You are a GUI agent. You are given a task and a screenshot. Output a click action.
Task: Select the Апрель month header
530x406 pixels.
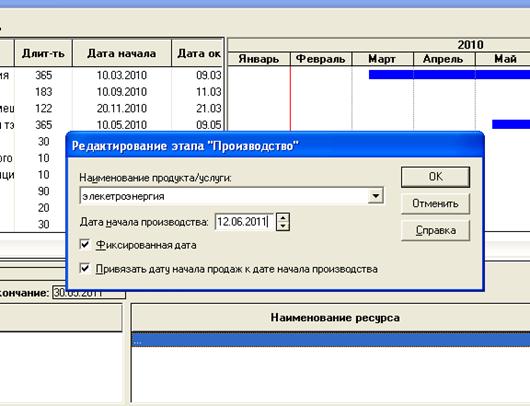click(444, 59)
